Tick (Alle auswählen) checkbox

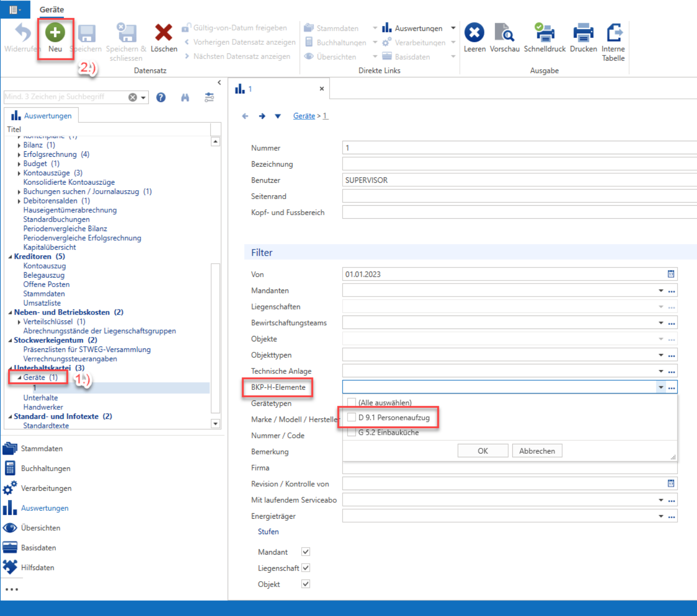click(352, 402)
